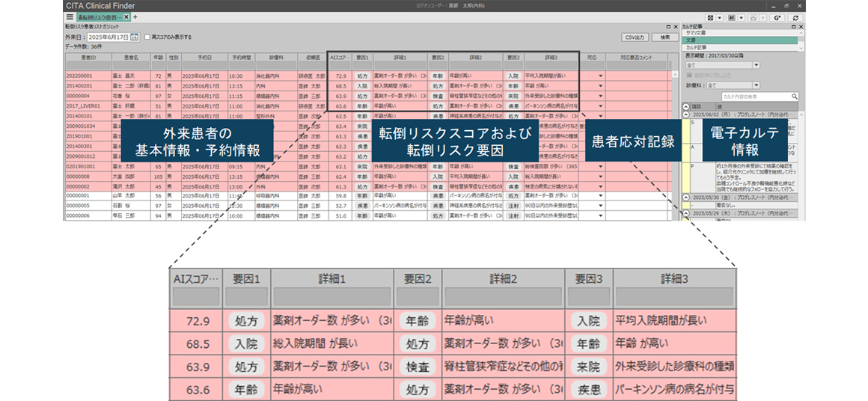Click the magnifier icon in カルテ search box
Image resolution: width=868 pixels, height=401 pixels.
(x=795, y=97)
